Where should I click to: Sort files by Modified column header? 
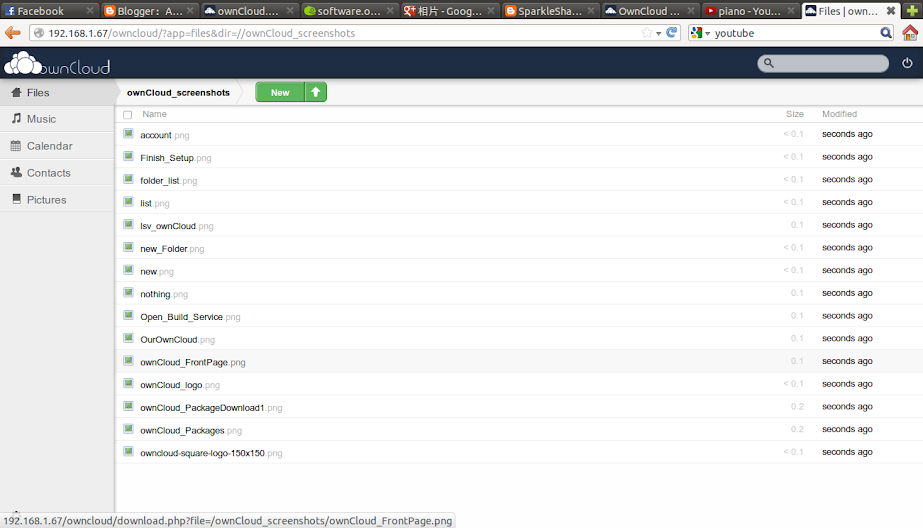tap(839, 114)
